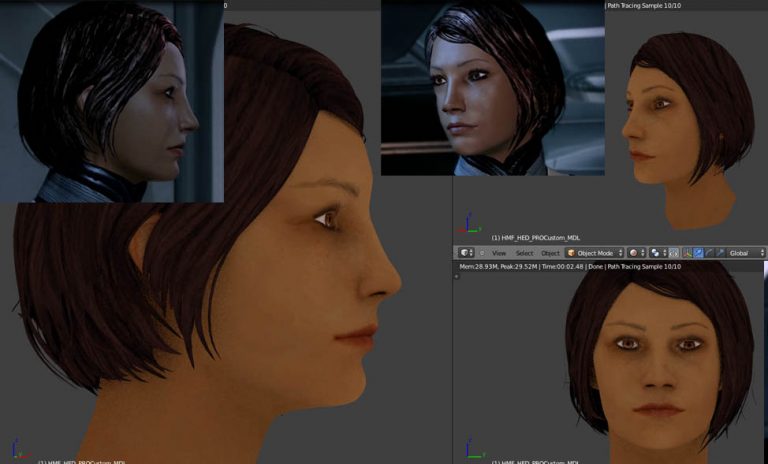The width and height of the screenshot is (768, 464).
Task: Select the side-profile game reference image
Action: pyautogui.click(x=112, y=101)
